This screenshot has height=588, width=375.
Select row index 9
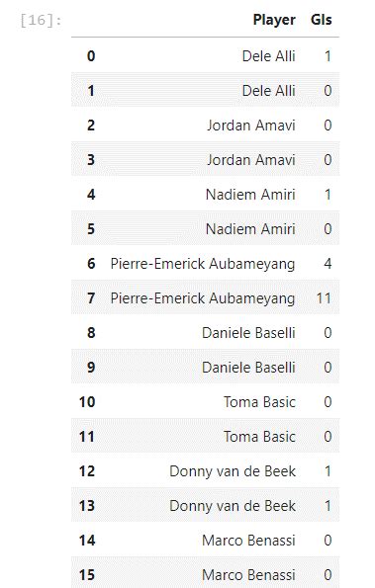(91, 368)
